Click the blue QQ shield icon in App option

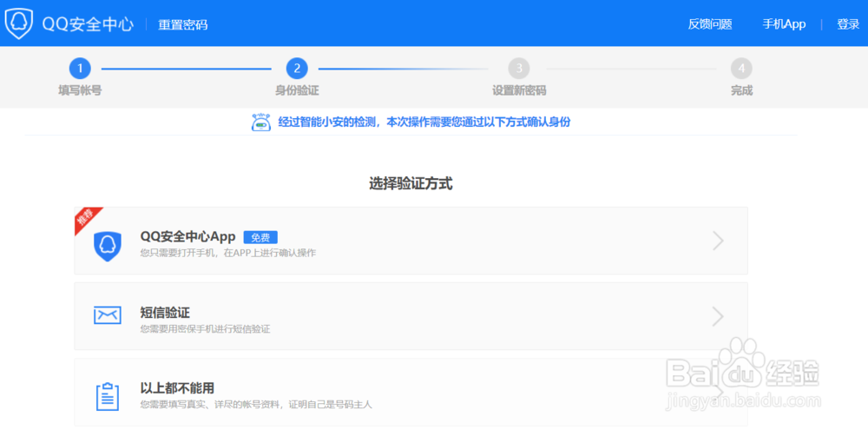coord(108,246)
